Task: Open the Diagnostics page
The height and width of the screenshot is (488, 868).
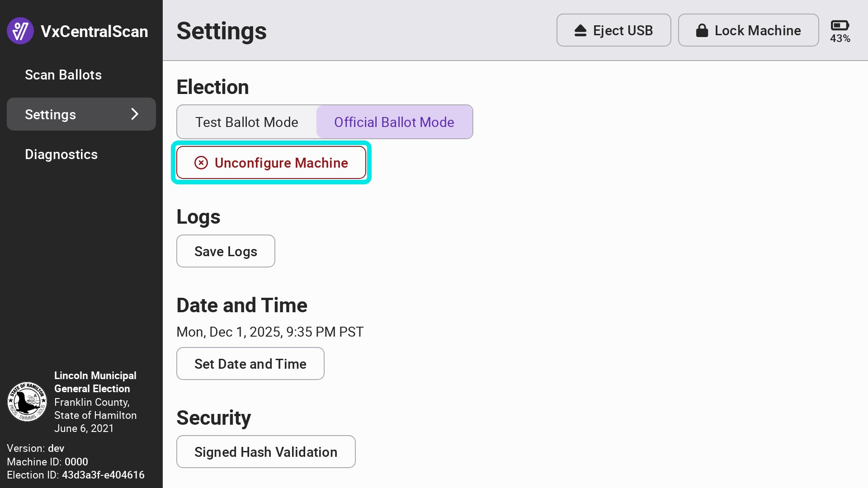Action: point(61,155)
